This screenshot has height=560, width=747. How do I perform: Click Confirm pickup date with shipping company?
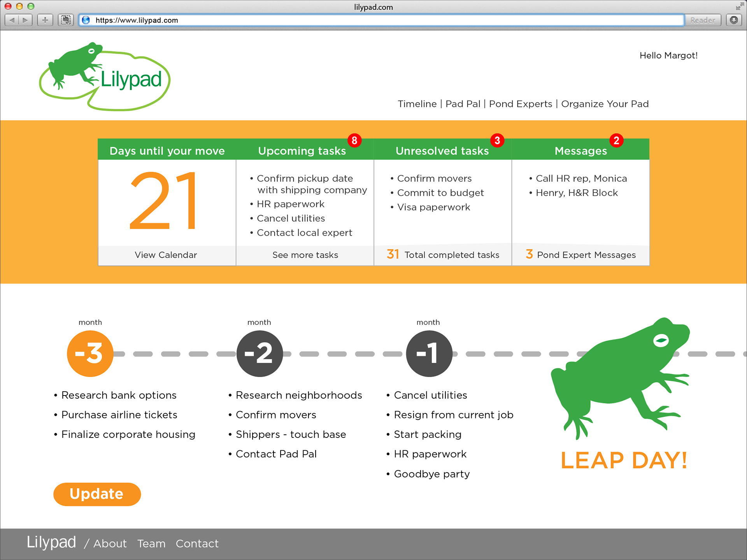312,184
